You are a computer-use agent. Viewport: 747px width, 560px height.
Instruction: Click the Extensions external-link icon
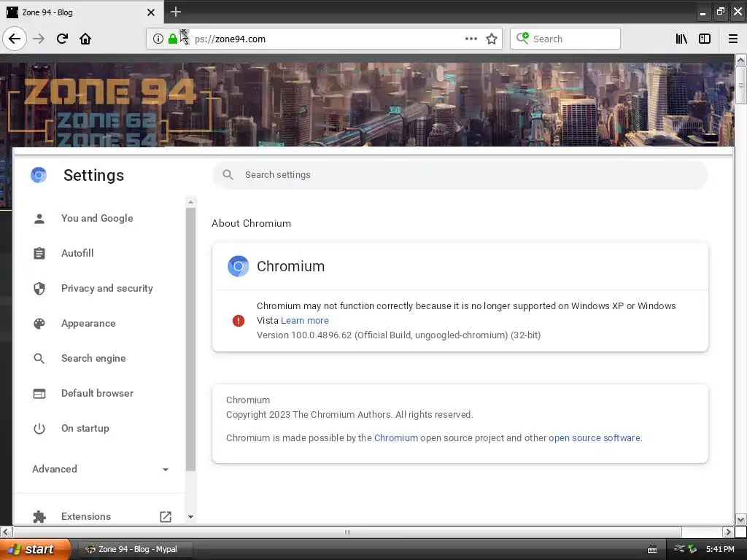tap(166, 517)
